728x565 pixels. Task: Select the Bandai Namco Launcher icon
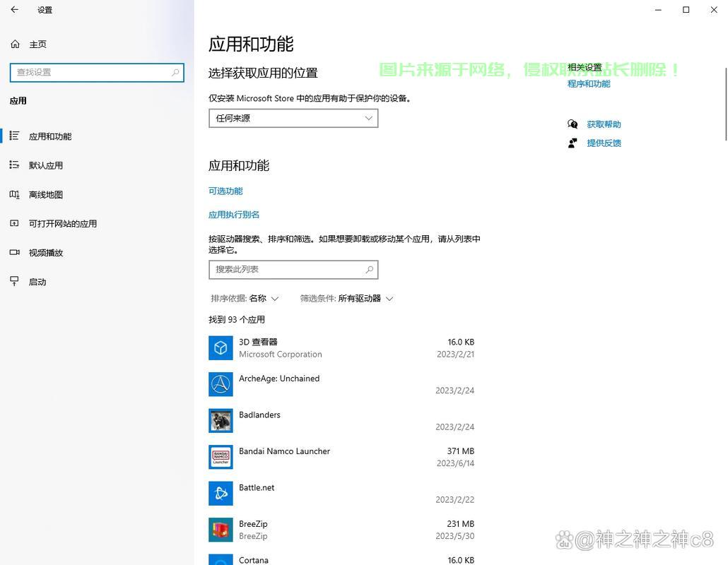[221, 457]
